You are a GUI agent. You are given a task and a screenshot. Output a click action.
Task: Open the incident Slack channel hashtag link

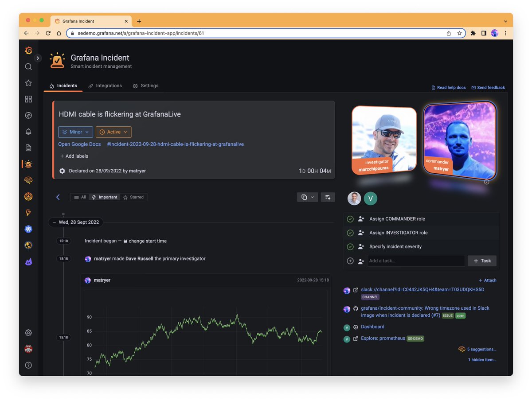[175, 144]
